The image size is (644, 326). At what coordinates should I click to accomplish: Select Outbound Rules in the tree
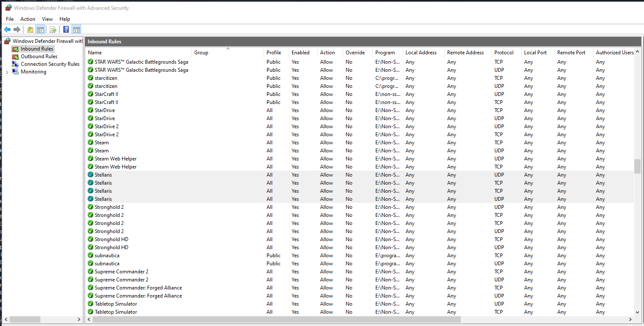pyautogui.click(x=39, y=56)
